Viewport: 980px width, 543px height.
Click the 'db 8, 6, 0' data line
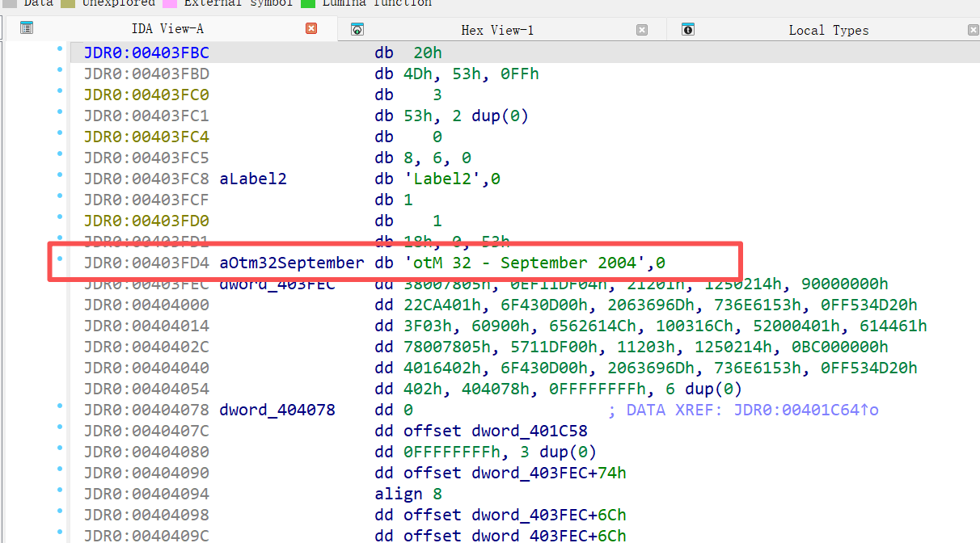pyautogui.click(x=423, y=158)
